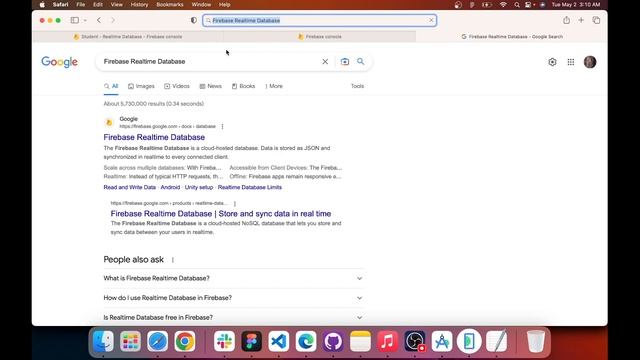Expand Is Realtime Database free in Firebase question
The image size is (640, 360).
(233, 318)
